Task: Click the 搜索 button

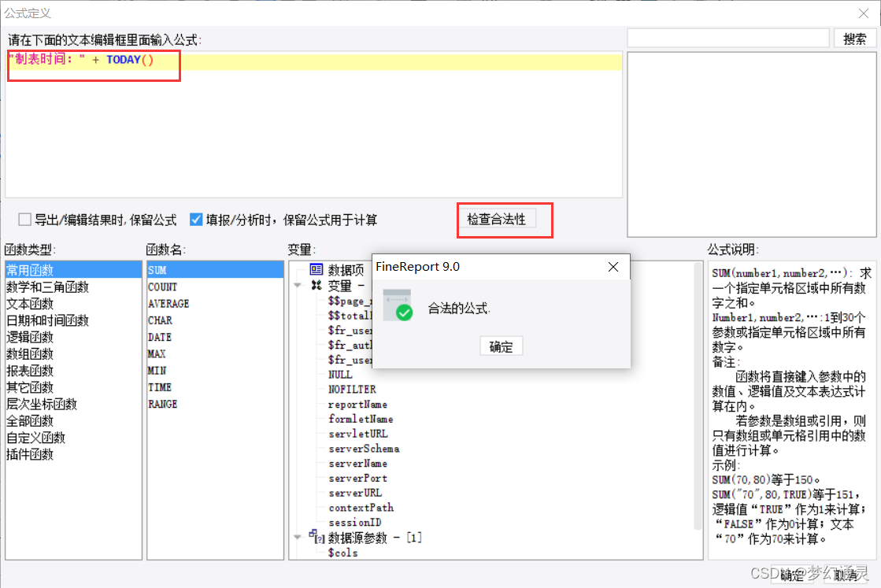Action: [x=854, y=39]
